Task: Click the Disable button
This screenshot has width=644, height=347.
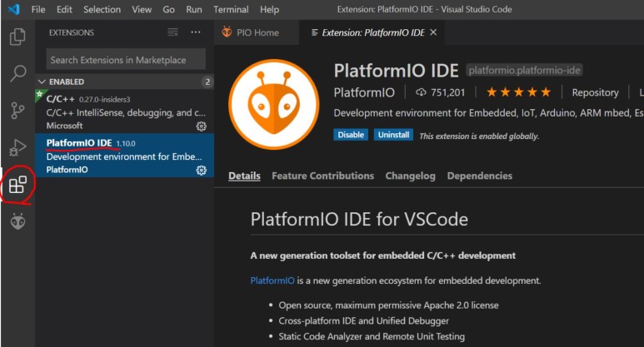Action: point(351,135)
